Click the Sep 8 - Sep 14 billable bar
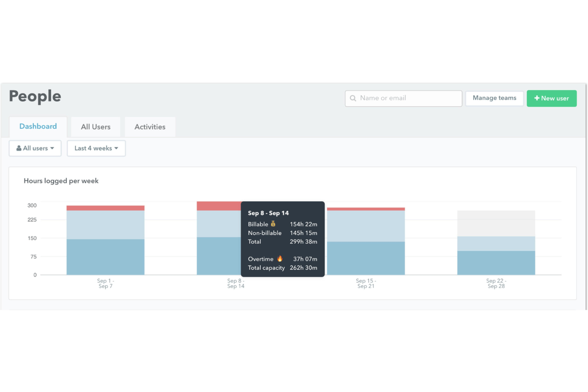This screenshot has height=392, width=588. (219, 256)
